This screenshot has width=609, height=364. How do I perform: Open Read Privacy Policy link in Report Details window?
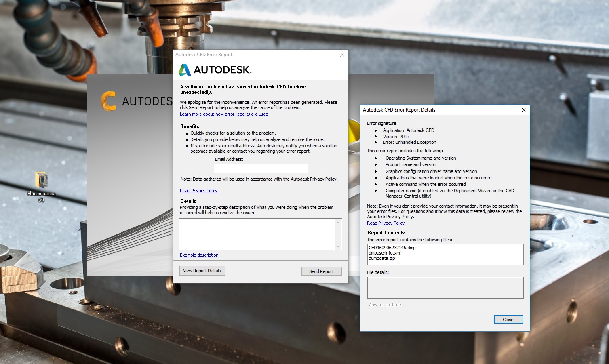[x=386, y=223]
